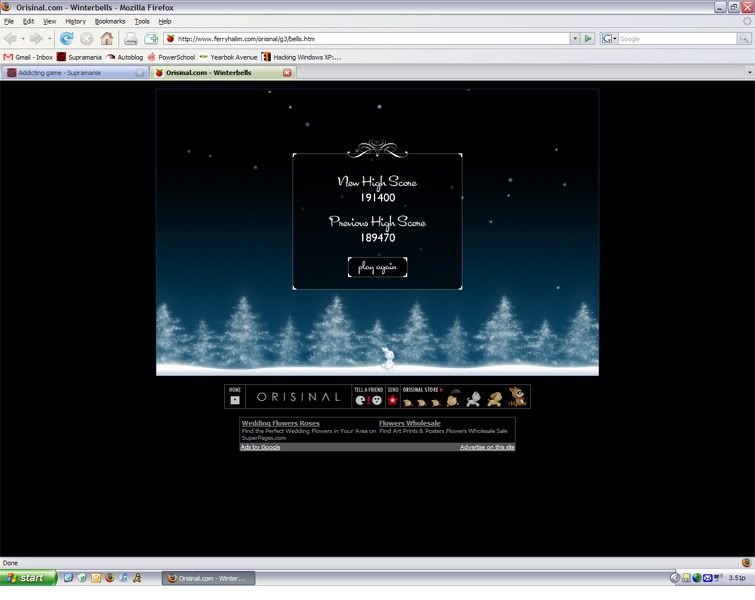The image size is (755, 600).
Task: Click the New High Score value 191400
Action: pyautogui.click(x=378, y=197)
